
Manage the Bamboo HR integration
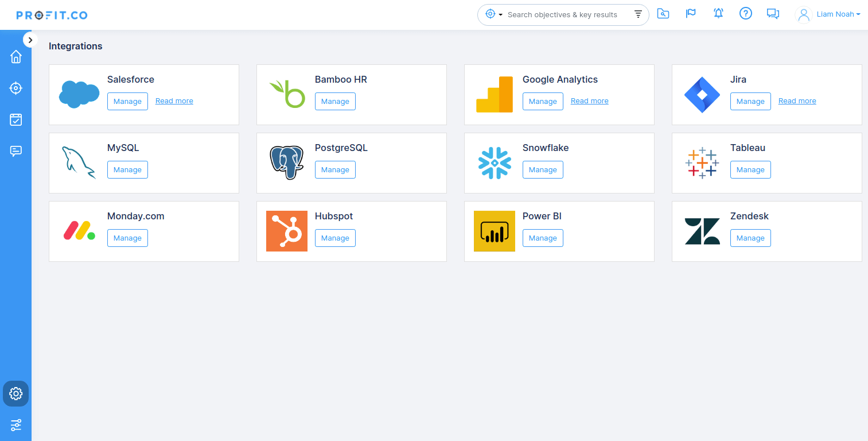[335, 101]
